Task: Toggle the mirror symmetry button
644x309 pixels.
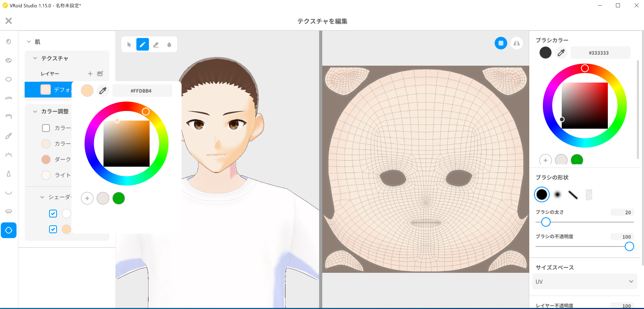Action: click(x=516, y=43)
